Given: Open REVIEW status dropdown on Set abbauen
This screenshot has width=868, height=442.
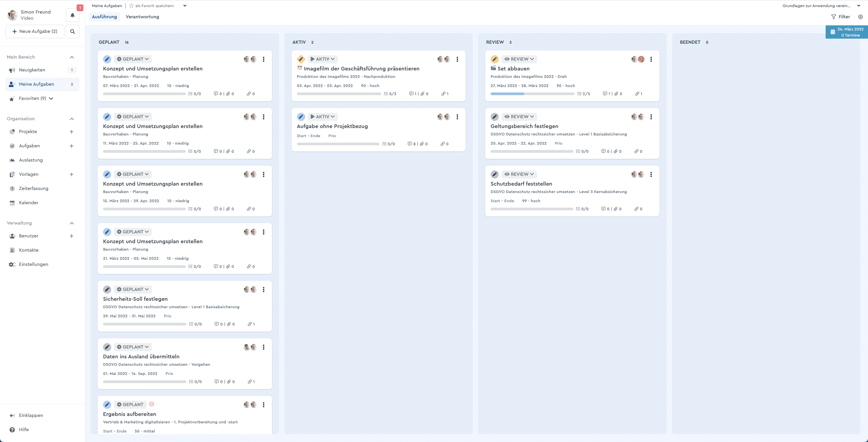Looking at the screenshot, I should (x=519, y=59).
